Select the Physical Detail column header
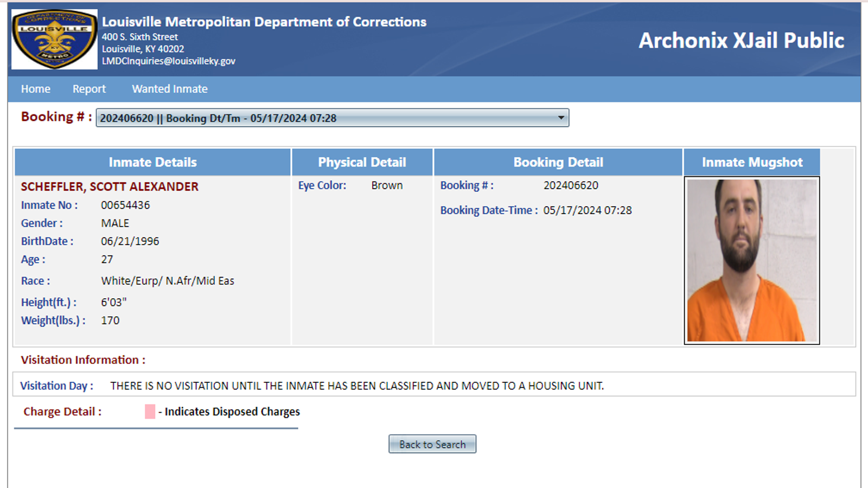The height and width of the screenshot is (488, 868). click(x=362, y=162)
